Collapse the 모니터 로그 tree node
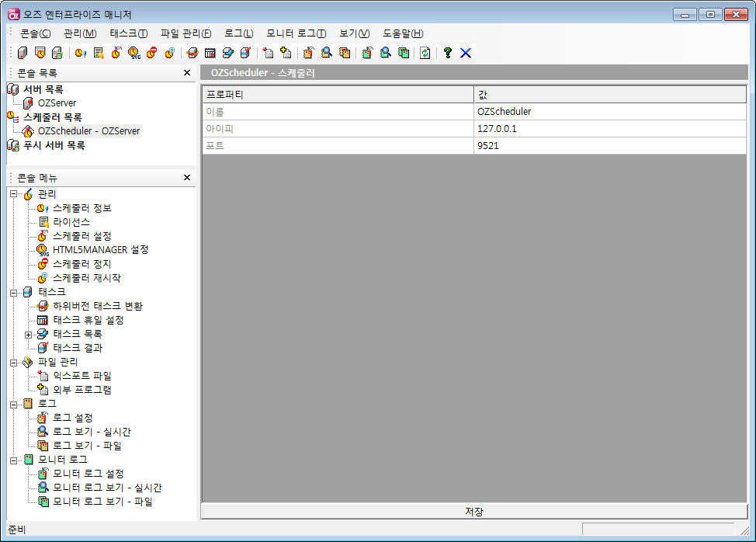The width and height of the screenshot is (756, 542). pyautogui.click(x=13, y=460)
